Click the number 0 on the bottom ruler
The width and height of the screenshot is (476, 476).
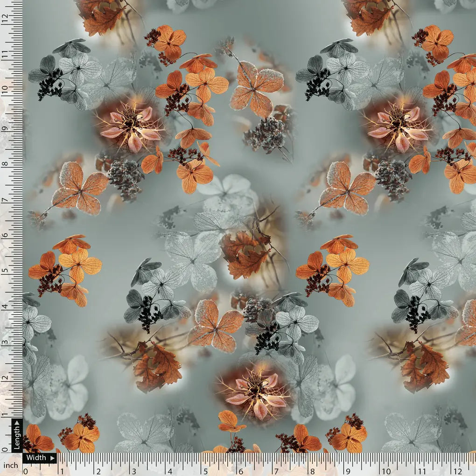click(25, 470)
